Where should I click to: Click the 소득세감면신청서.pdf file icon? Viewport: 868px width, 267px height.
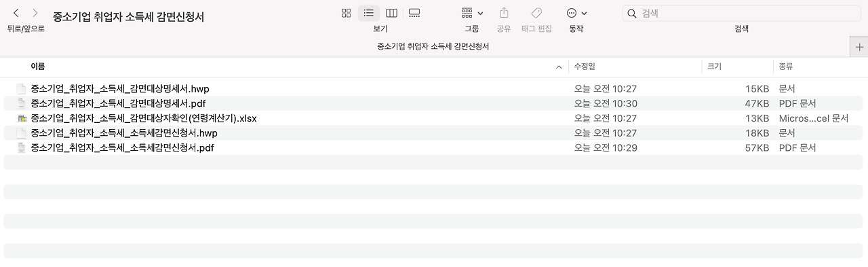[22, 147]
